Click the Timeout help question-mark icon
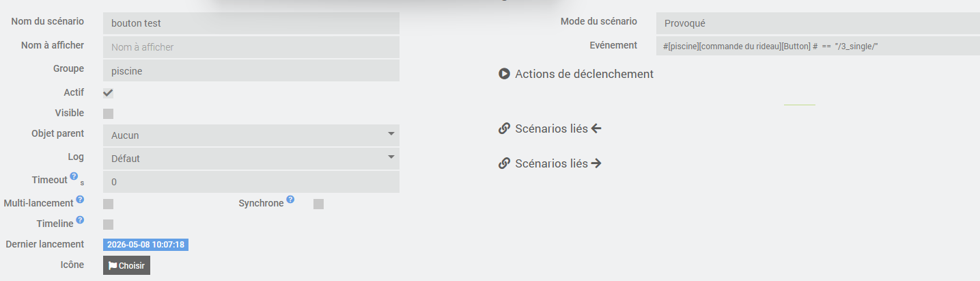This screenshot has height=281, width=980. pyautogui.click(x=74, y=177)
